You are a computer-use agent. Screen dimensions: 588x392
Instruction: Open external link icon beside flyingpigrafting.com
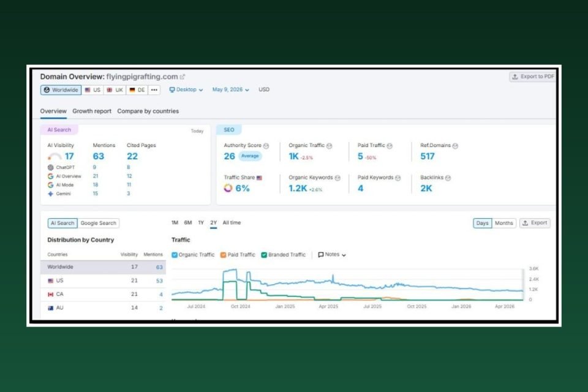pos(183,77)
